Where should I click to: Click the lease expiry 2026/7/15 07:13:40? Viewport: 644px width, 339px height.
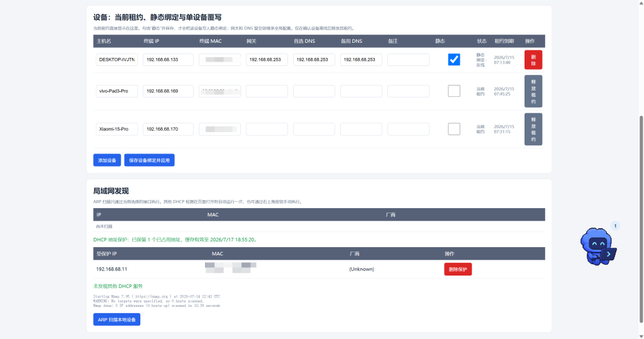coord(504,60)
